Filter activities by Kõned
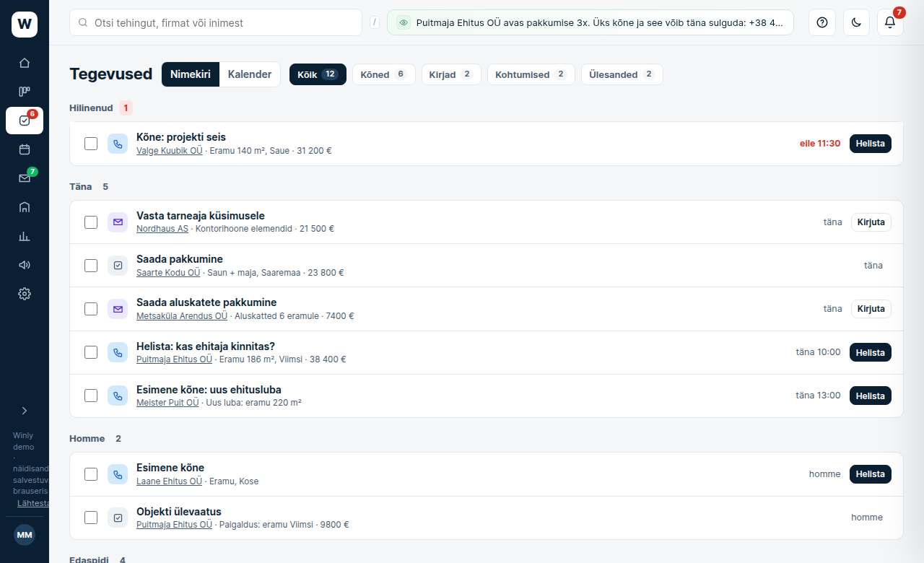The width and height of the screenshot is (924, 563). 383,74
